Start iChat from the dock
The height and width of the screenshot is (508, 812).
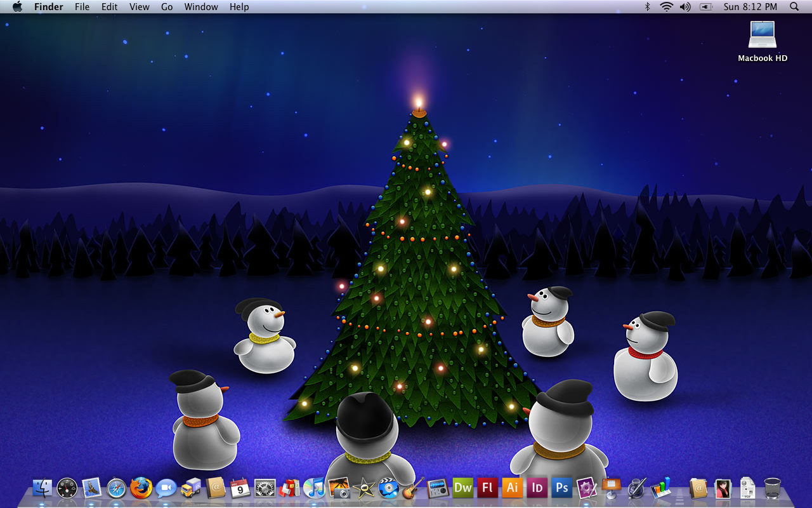(166, 488)
